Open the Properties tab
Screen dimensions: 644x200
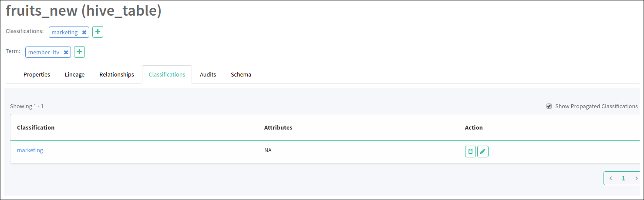37,74
